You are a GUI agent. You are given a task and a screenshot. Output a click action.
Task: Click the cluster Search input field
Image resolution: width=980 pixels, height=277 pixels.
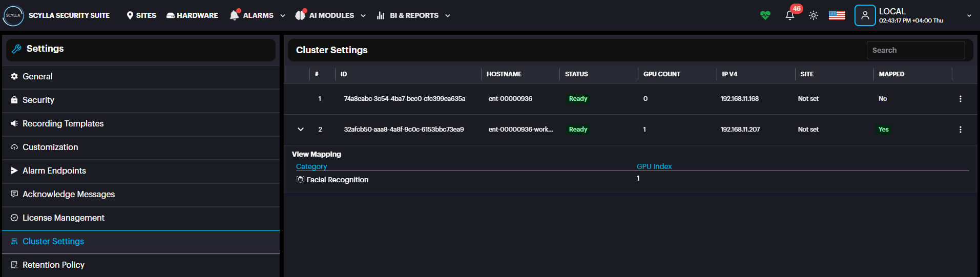point(915,50)
